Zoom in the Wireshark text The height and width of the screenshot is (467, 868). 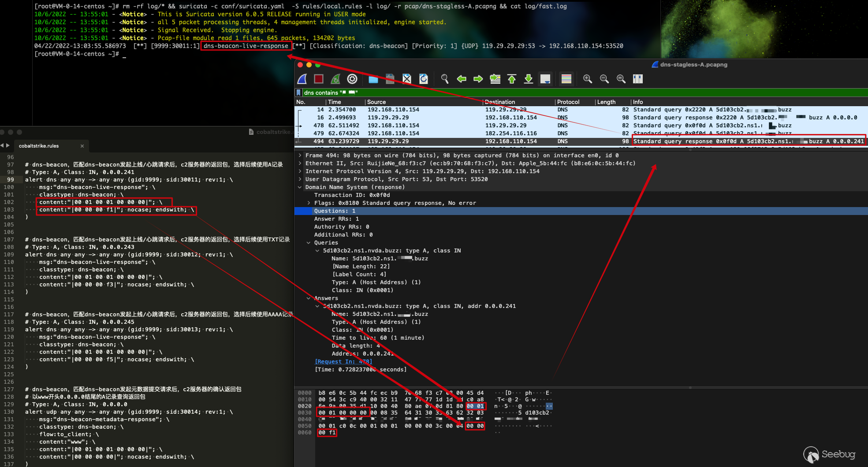click(x=588, y=79)
